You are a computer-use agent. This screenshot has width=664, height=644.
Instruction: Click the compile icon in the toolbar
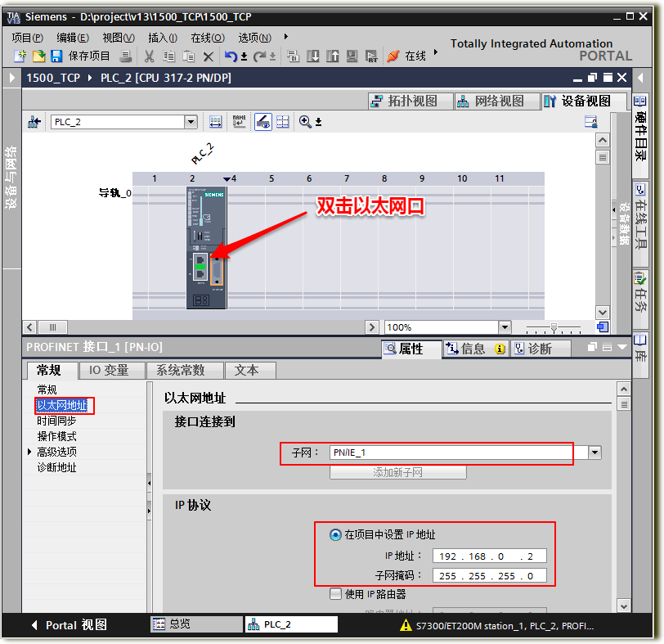coord(293,56)
